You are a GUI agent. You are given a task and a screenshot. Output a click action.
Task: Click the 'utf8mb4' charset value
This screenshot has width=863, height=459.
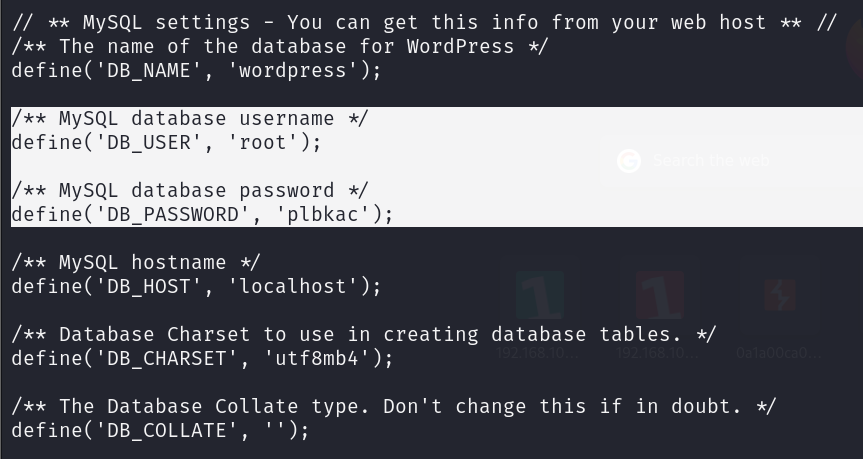[x=316, y=359]
